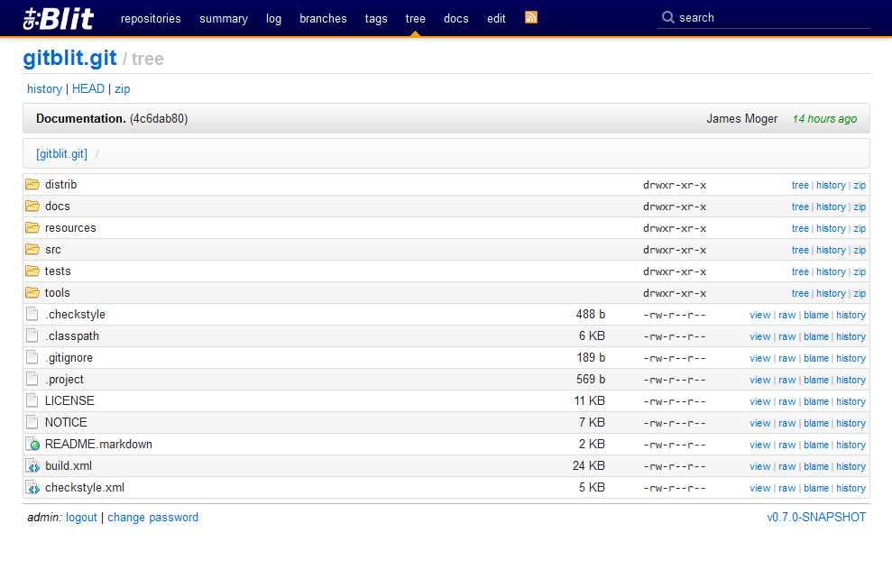
Task: Click raw link for README.markdown
Action: (786, 444)
